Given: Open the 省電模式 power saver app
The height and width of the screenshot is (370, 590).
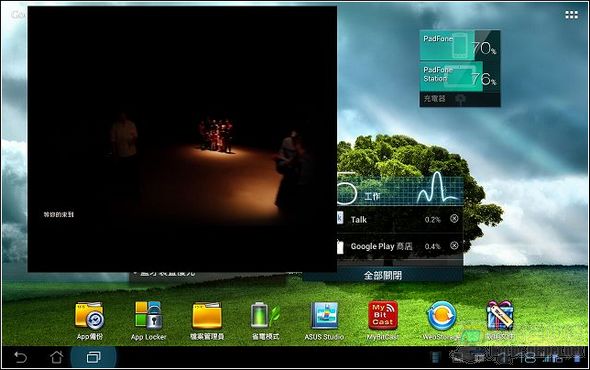Looking at the screenshot, I should tap(265, 320).
